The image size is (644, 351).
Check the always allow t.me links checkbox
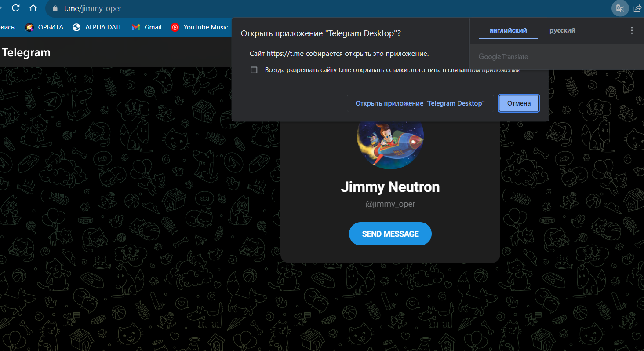(x=254, y=70)
